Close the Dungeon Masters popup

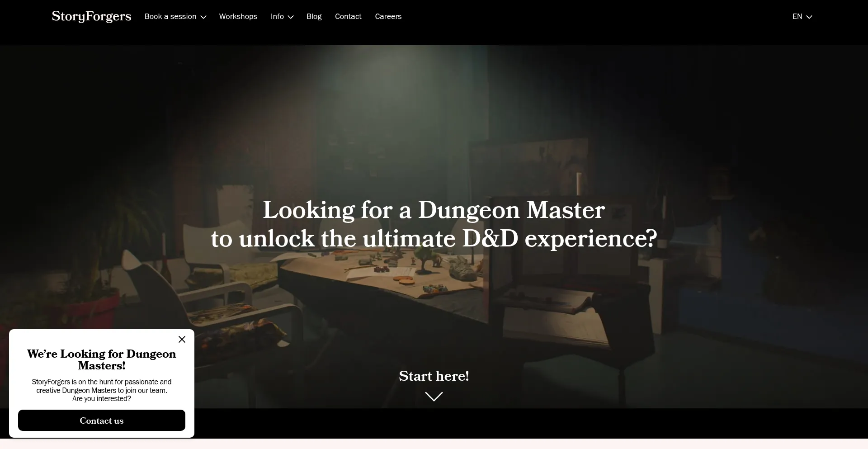[x=182, y=339]
